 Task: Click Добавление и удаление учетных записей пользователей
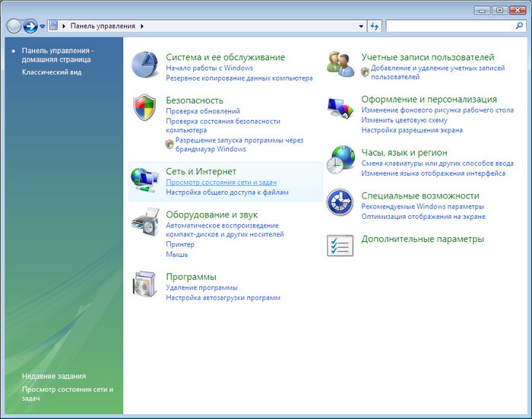click(438, 72)
